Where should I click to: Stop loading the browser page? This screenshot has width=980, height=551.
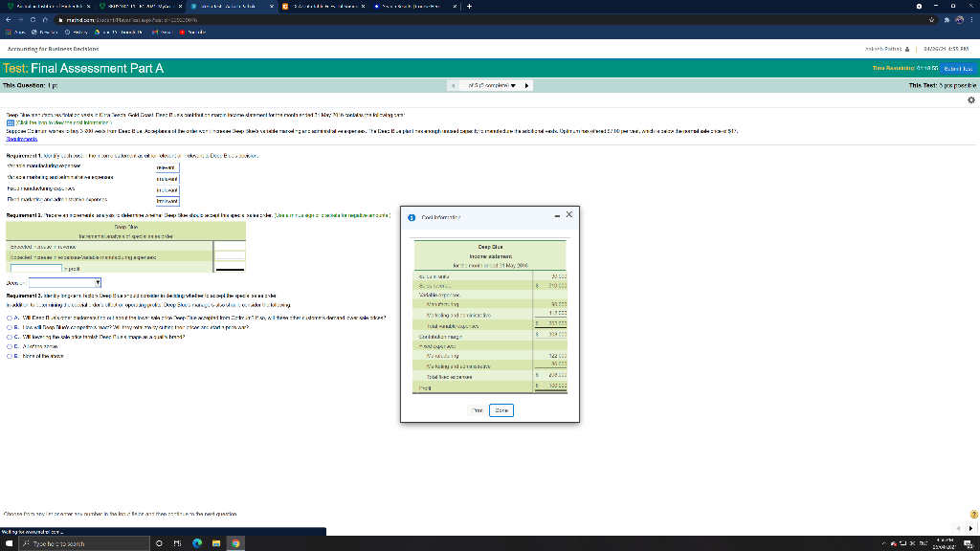click(x=33, y=20)
